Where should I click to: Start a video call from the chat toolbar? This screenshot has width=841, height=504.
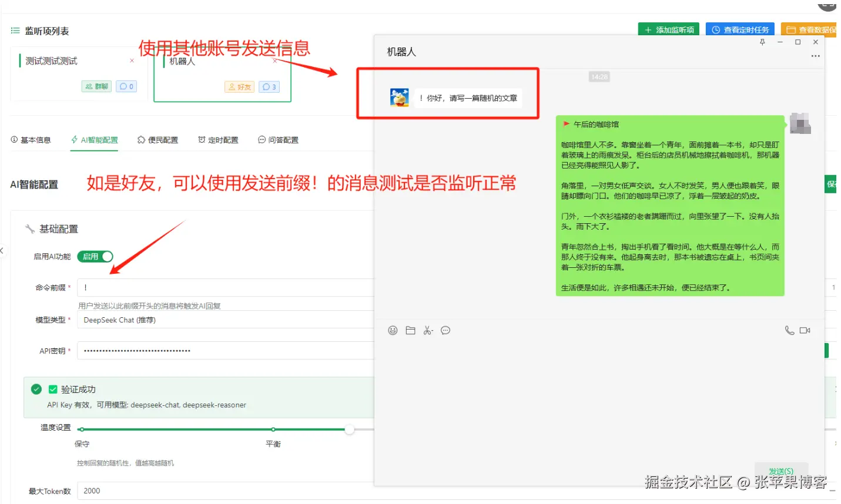pos(805,330)
